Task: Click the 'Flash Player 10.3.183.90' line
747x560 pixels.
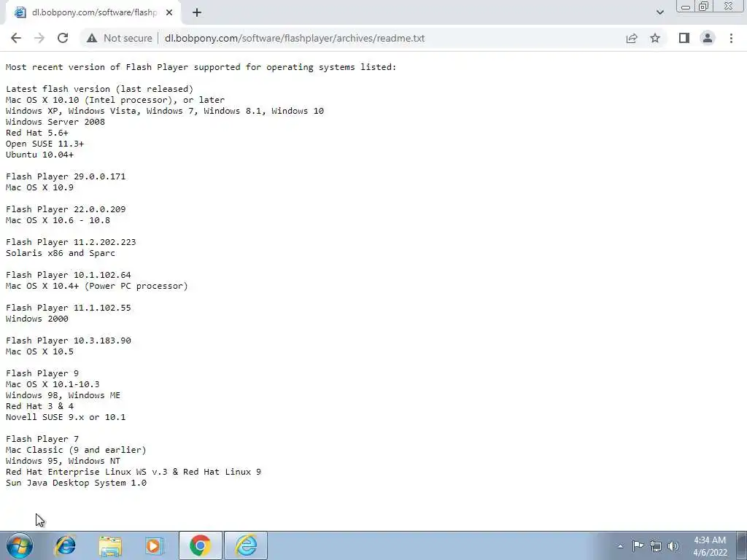Action: pyautogui.click(x=68, y=341)
